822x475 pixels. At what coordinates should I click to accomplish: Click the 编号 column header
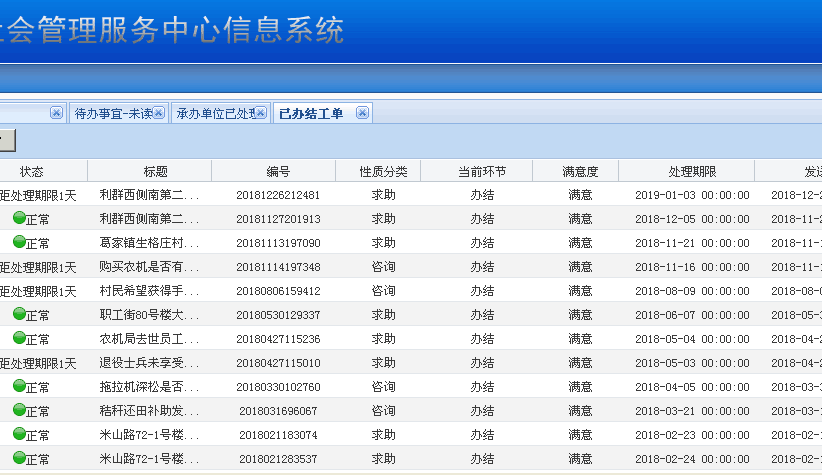tap(278, 171)
